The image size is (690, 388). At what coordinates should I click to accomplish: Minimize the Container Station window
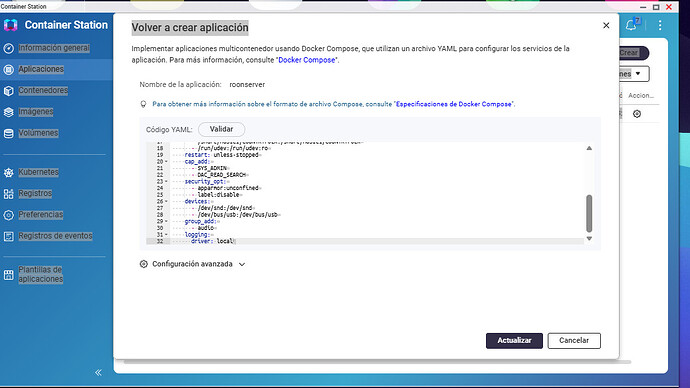(643, 7)
